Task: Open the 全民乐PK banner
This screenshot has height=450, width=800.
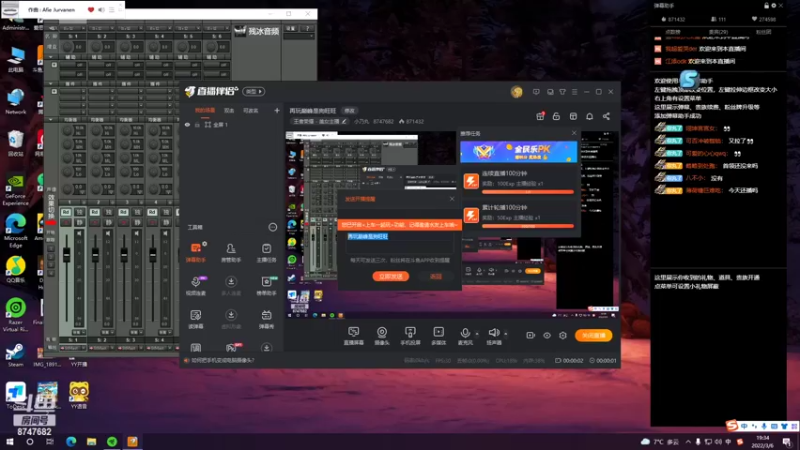Action: (518, 152)
